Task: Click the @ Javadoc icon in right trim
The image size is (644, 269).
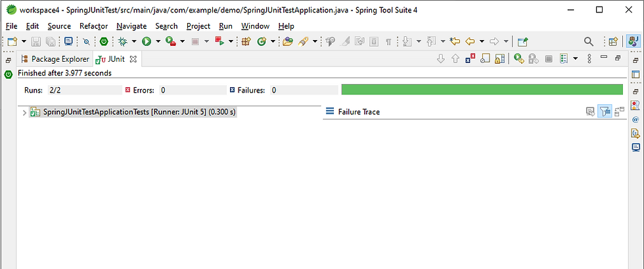Action: (636, 119)
